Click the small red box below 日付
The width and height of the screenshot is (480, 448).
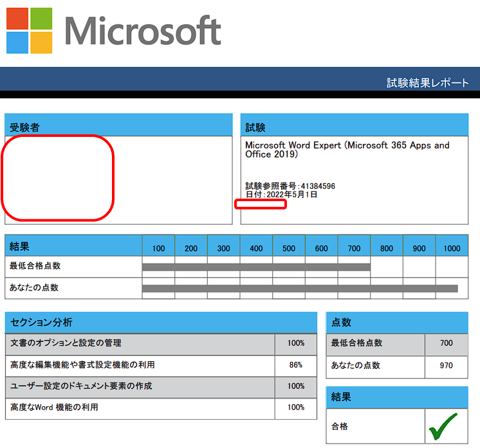click(x=261, y=204)
